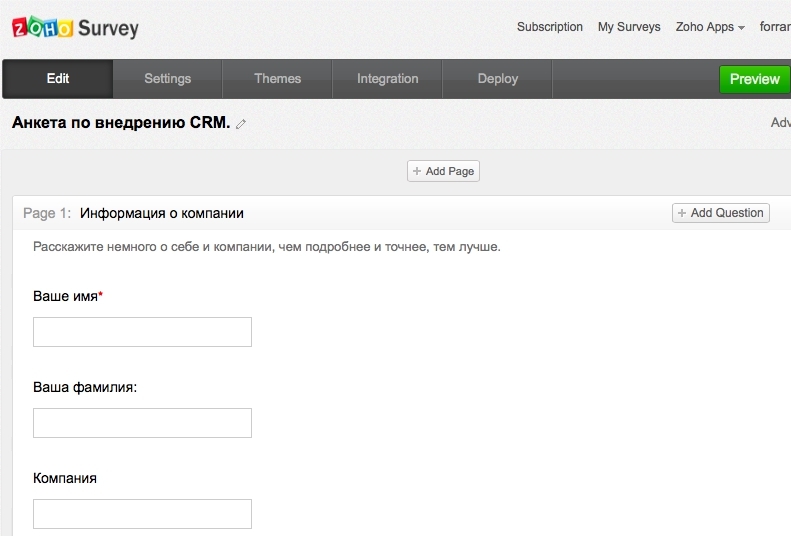The width and height of the screenshot is (791, 536).
Task: Click the Zoho Survey logo
Action: click(x=75, y=28)
